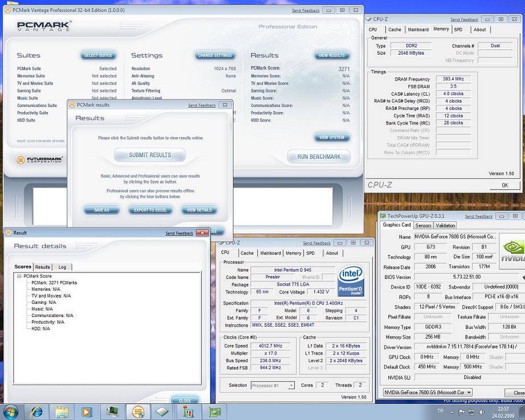Image resolution: width=525 pixels, height=420 pixels.
Task: Open the Windows Start menu
Action: click(10, 411)
